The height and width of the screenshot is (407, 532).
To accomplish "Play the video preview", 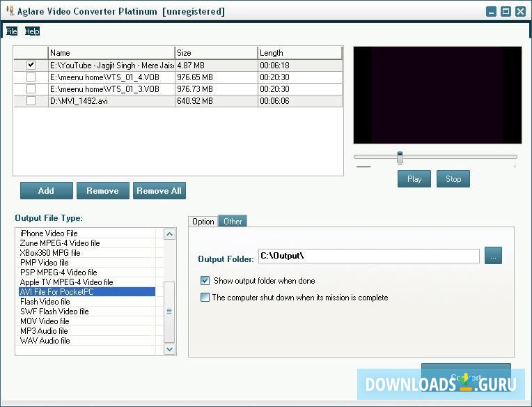I will pos(414,179).
